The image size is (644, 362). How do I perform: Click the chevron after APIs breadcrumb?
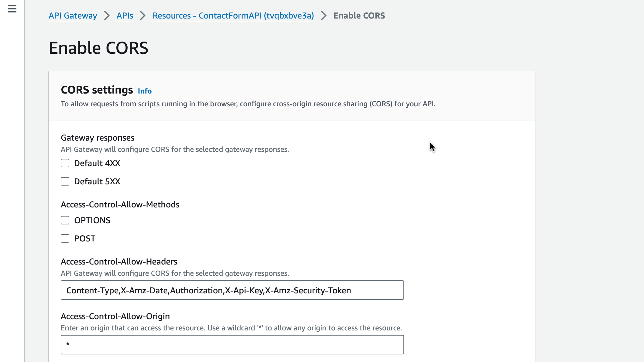point(143,15)
